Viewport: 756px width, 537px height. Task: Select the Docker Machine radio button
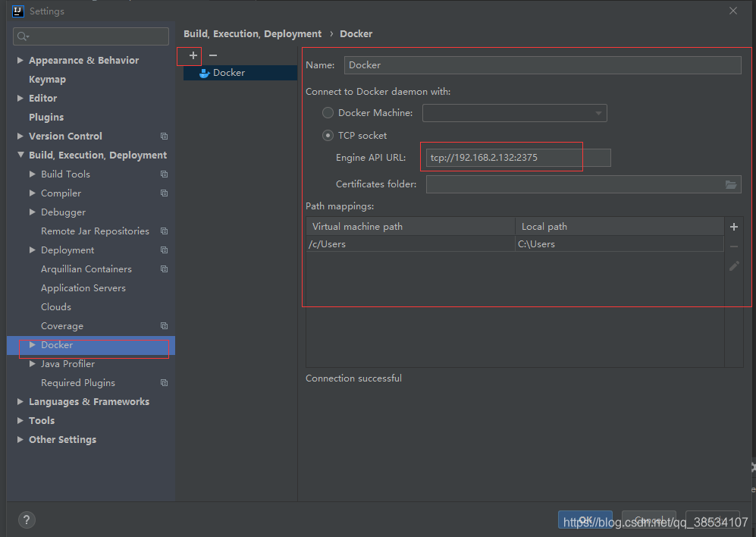click(x=328, y=112)
